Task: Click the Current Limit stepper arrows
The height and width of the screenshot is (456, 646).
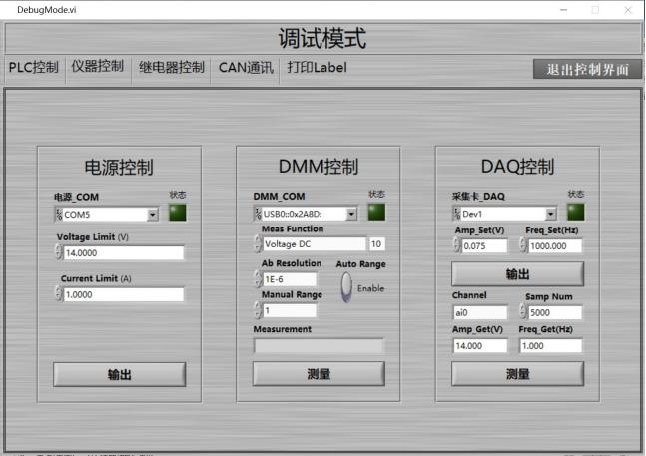Action: [x=58, y=294]
